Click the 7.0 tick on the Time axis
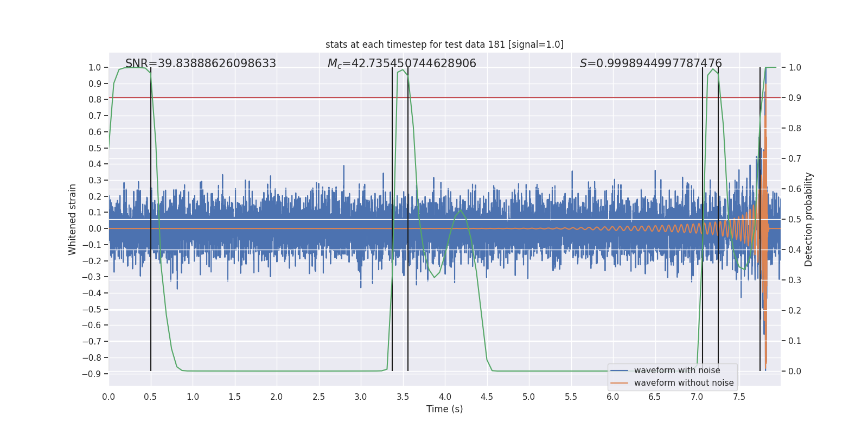Viewport: 868px width, 434px height. (697, 397)
